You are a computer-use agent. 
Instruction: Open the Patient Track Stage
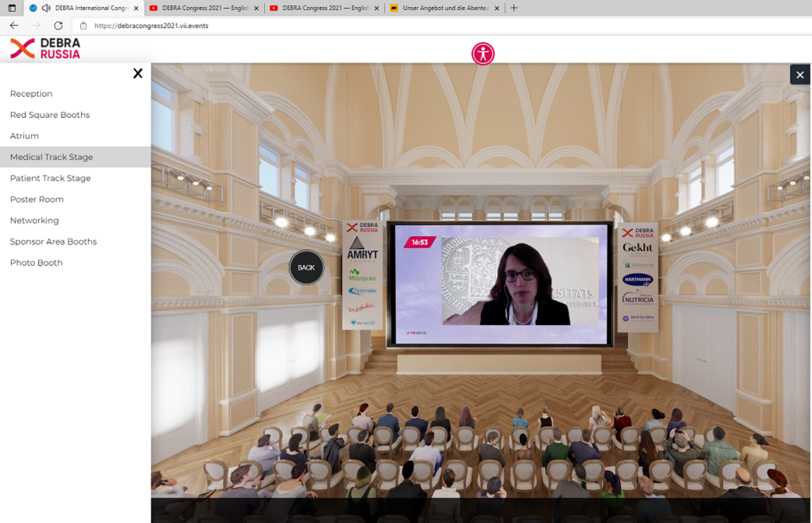click(50, 178)
